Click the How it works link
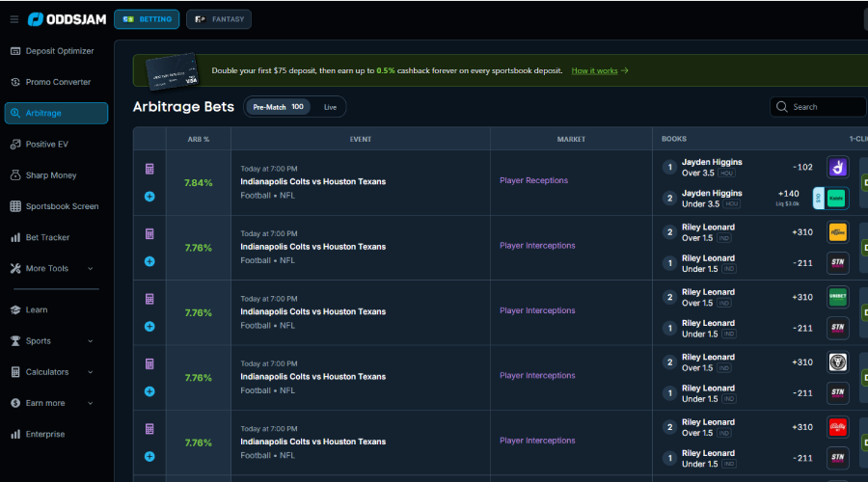The height and width of the screenshot is (482, 868). (x=600, y=70)
